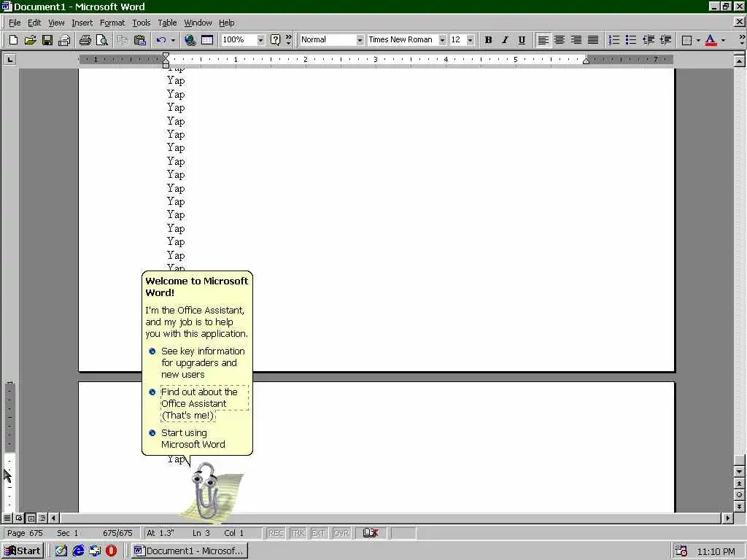Show more Standard toolbar buttons chevron
This screenshot has height=560, width=747.
point(289,40)
